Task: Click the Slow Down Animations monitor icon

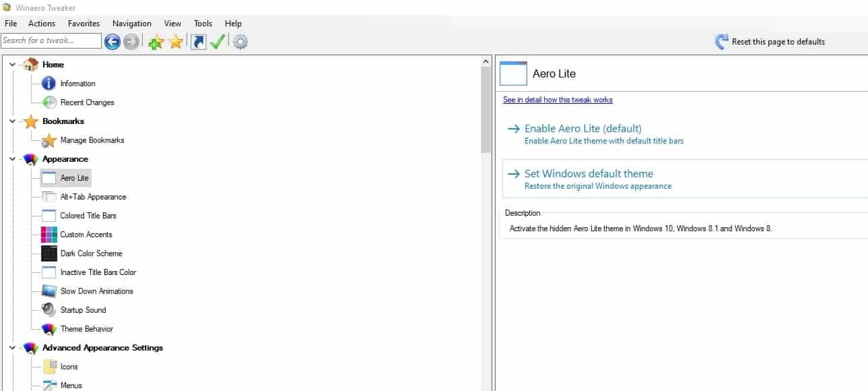Action: click(48, 291)
